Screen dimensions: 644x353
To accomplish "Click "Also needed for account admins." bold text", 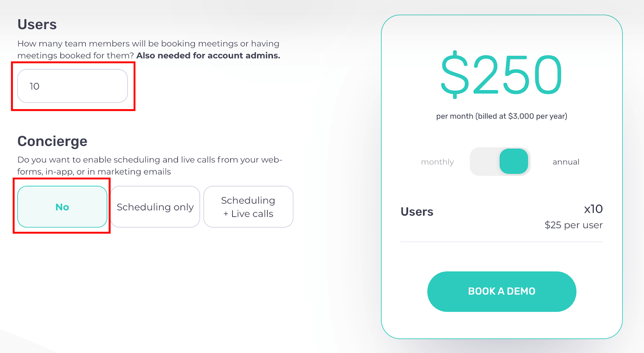I will point(208,56).
